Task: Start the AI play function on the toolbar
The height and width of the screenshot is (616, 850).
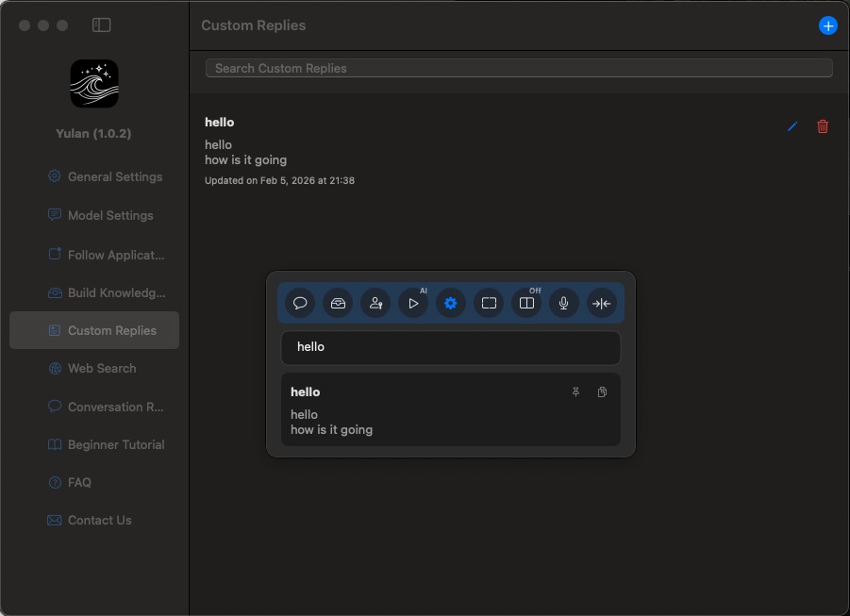Action: coord(413,303)
